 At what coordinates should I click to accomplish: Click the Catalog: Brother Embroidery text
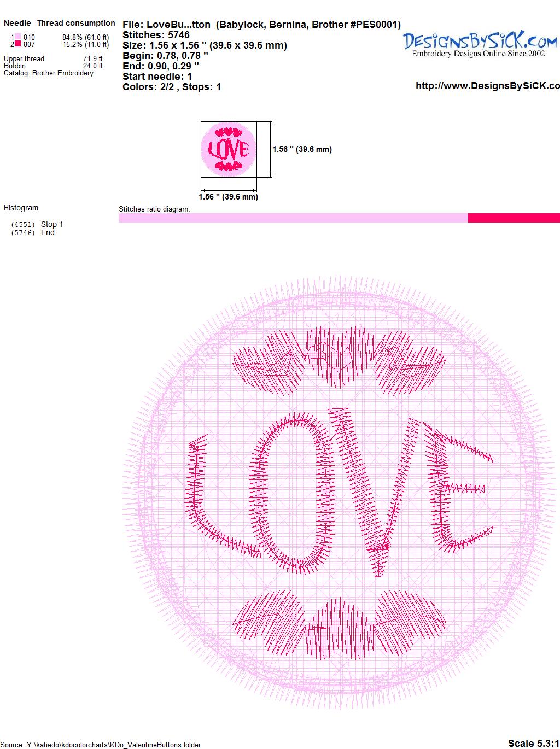click(49, 73)
